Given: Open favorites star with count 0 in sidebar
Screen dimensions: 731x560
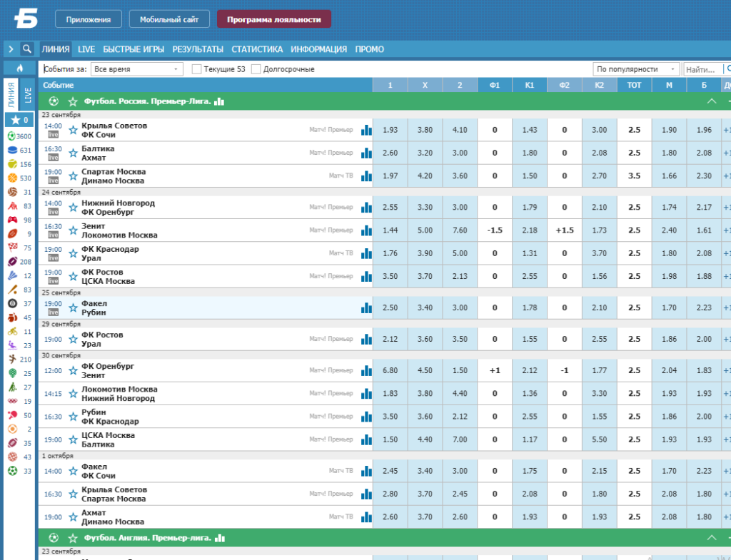Looking at the screenshot, I should [x=19, y=120].
